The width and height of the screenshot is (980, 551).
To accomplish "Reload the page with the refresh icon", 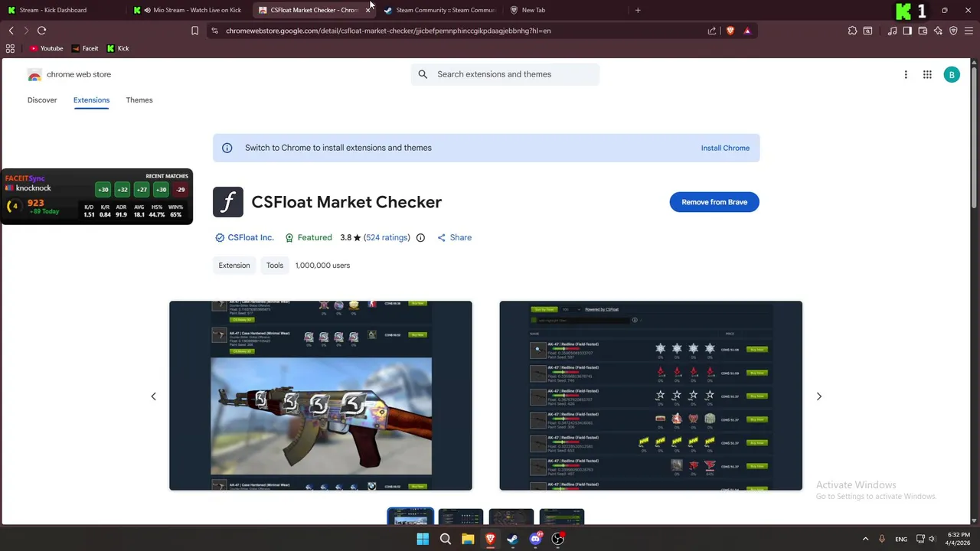I will tap(42, 31).
